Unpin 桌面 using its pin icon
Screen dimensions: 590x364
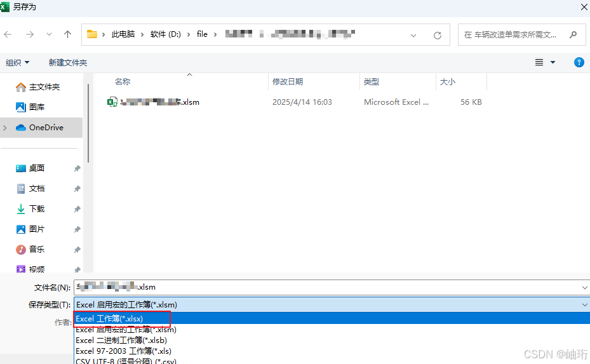[77, 168]
